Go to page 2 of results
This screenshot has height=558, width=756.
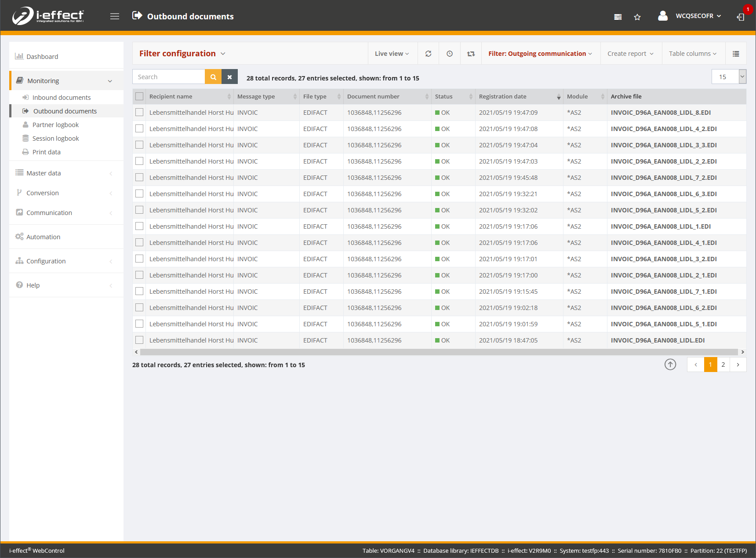tap(723, 365)
